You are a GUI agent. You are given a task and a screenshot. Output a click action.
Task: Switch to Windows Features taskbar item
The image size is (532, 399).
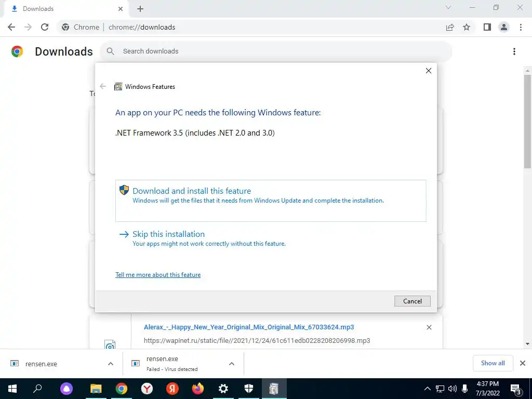pyautogui.click(x=274, y=389)
